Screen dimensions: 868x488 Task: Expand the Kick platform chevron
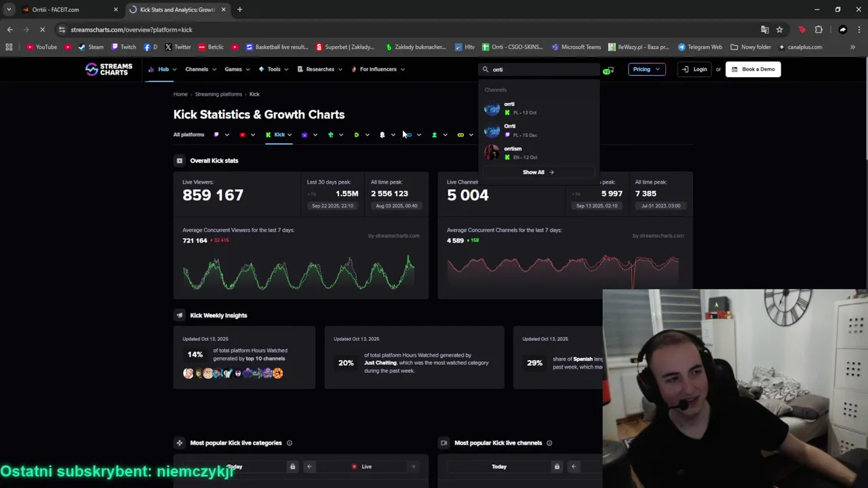tap(290, 135)
